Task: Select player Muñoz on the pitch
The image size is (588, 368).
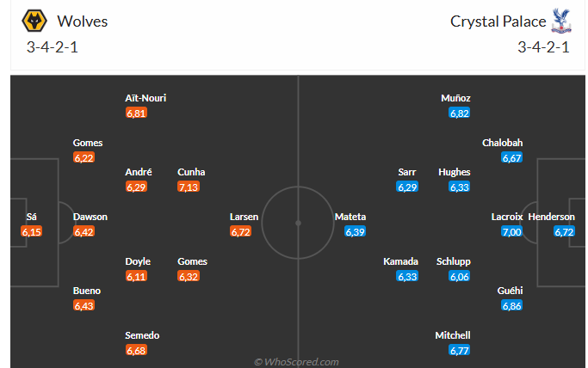Action: (455, 98)
